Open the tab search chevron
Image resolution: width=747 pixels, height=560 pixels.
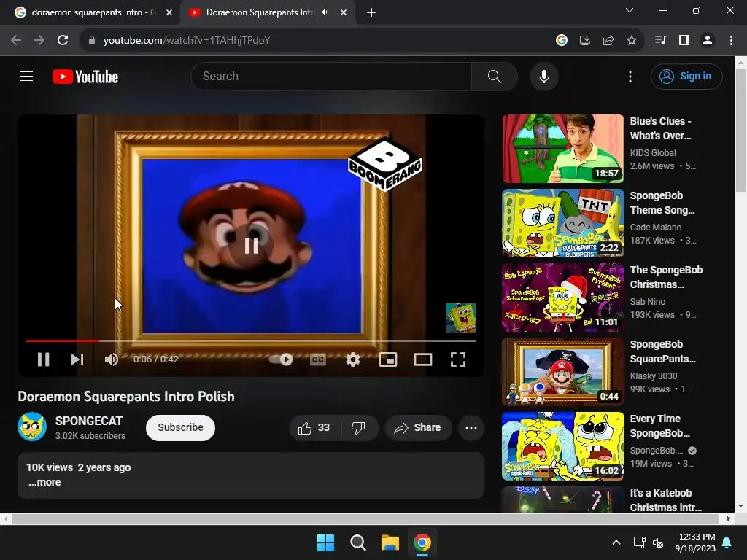point(630,10)
